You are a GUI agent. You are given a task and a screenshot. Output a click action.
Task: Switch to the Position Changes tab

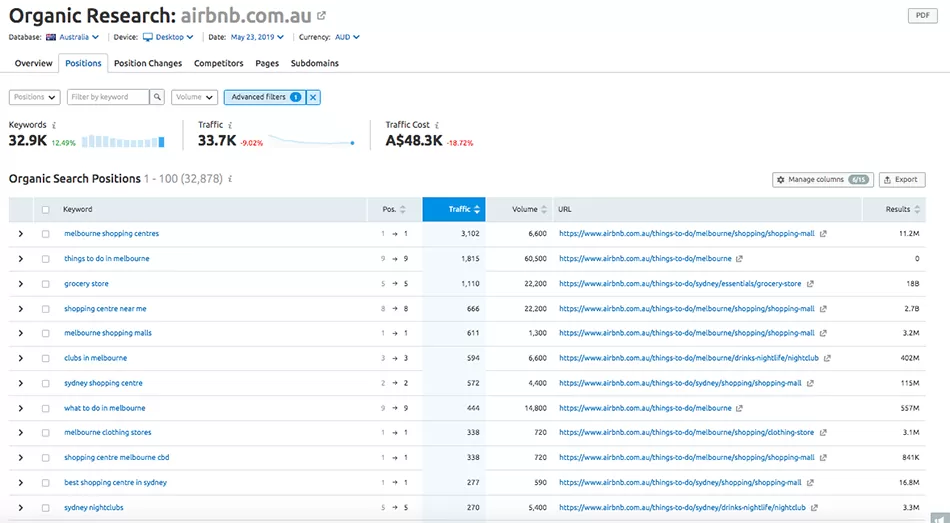pos(148,63)
